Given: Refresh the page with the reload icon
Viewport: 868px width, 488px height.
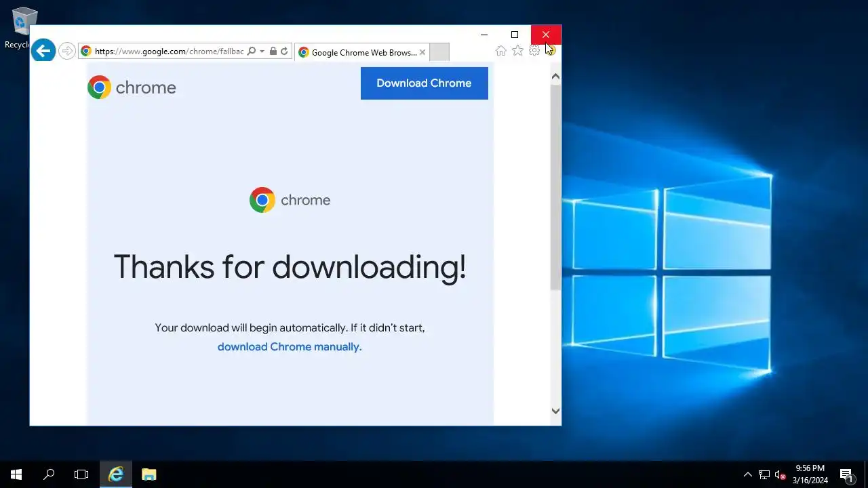Looking at the screenshot, I should [x=284, y=52].
